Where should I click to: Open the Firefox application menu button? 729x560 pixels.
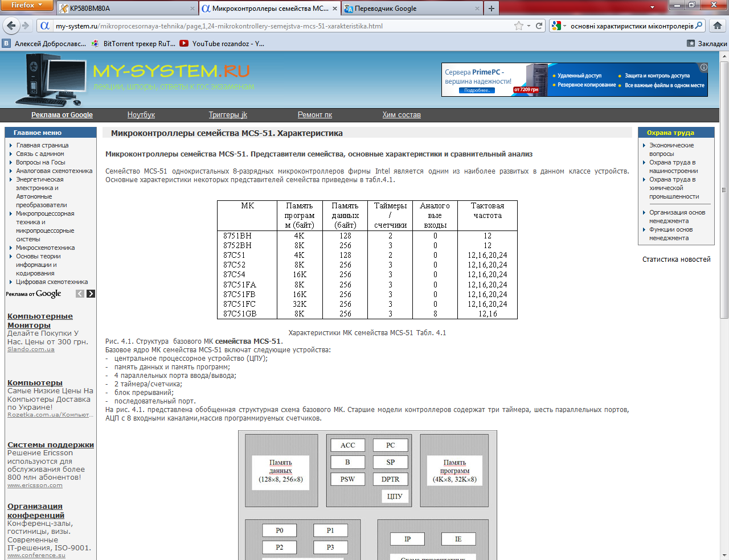pyautogui.click(x=27, y=5)
